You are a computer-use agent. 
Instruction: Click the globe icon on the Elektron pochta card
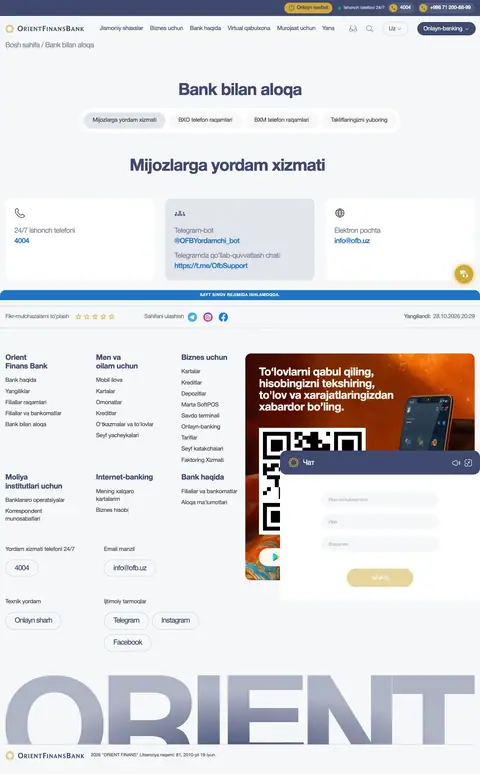(340, 213)
